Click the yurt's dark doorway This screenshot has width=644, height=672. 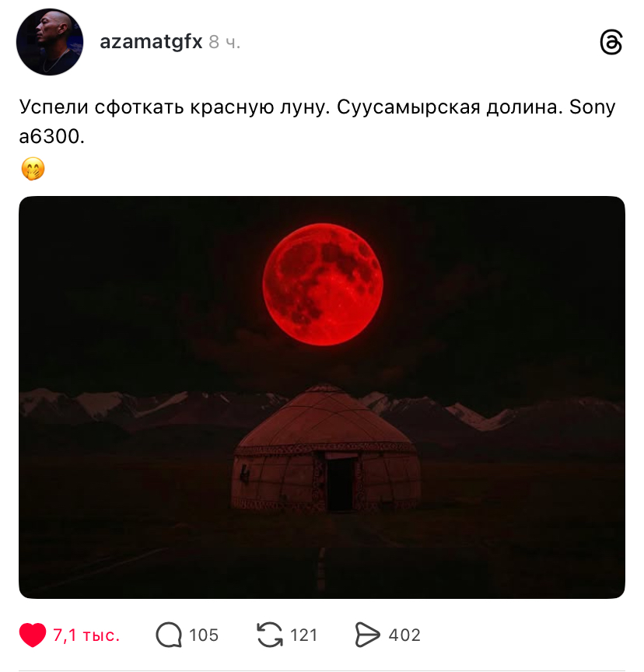click(340, 484)
